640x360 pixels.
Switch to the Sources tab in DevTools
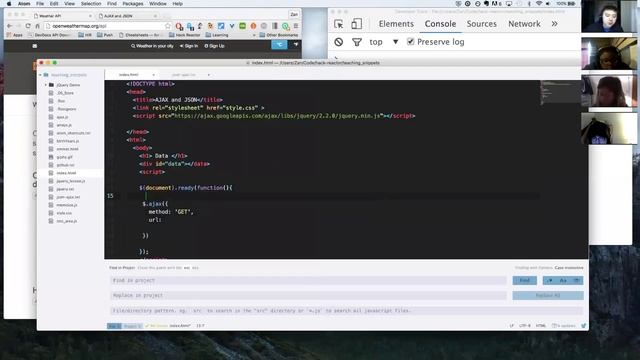482,24
